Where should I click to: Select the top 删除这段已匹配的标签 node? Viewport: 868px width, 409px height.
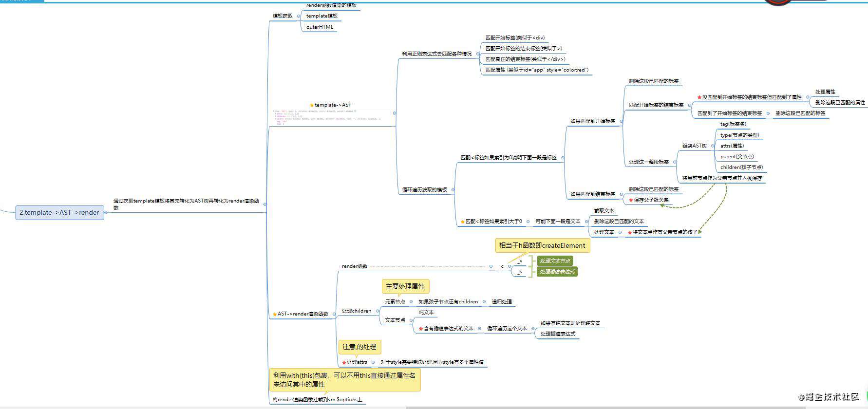(653, 81)
